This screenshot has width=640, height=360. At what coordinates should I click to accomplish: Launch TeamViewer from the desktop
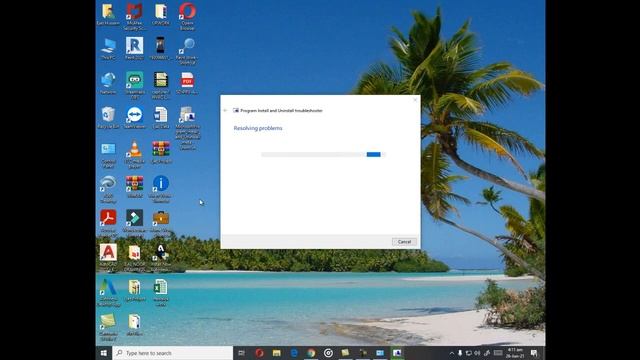(x=134, y=118)
